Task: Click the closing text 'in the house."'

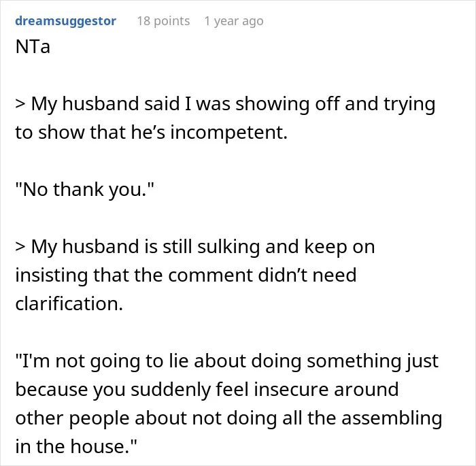Action: 76,446
